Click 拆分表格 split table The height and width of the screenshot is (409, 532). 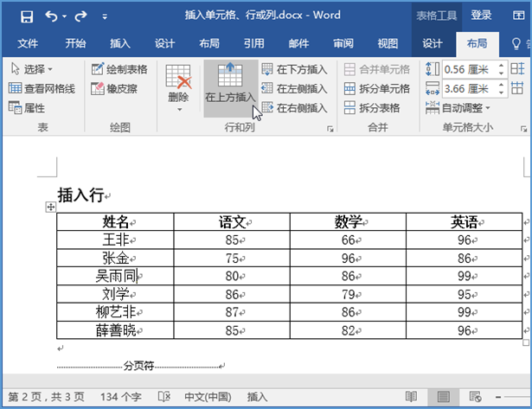[x=371, y=108]
